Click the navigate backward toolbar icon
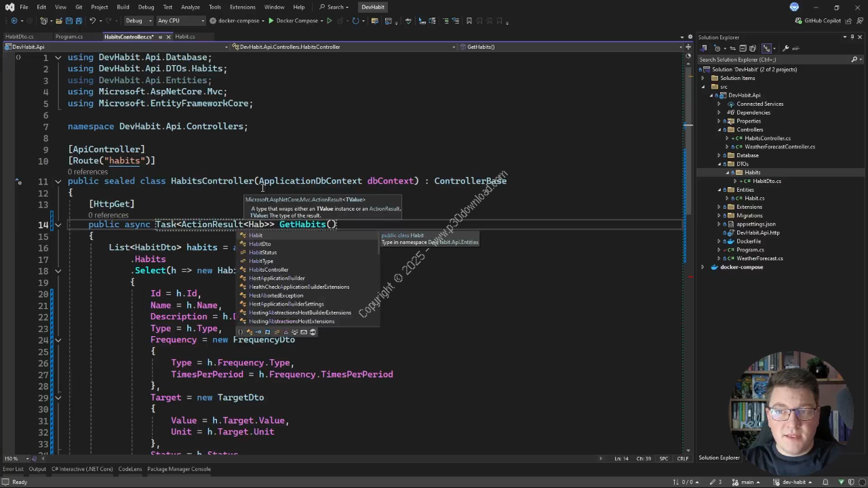 [14, 20]
